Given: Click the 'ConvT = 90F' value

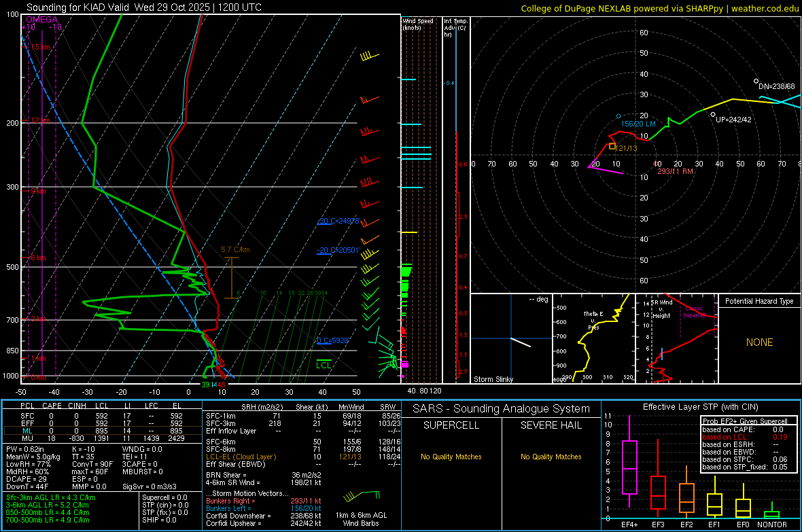Looking at the screenshot, I should (92, 464).
